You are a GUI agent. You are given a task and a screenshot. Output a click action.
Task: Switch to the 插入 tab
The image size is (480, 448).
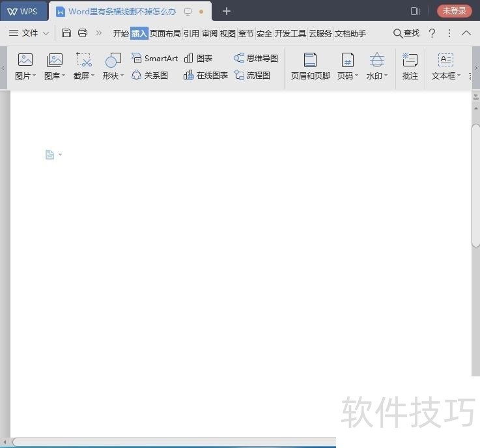pos(139,33)
